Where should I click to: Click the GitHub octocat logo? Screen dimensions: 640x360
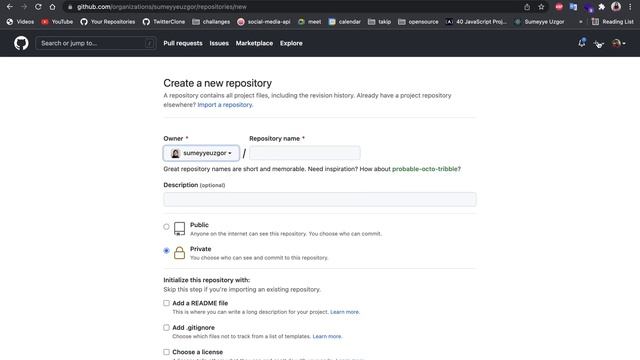[x=21, y=43]
